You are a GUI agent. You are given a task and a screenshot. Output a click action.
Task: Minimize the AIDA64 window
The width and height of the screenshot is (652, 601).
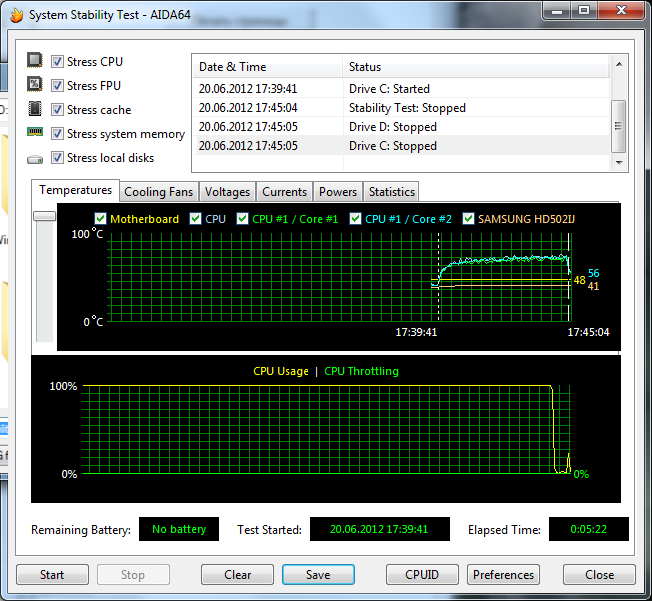tap(557, 11)
